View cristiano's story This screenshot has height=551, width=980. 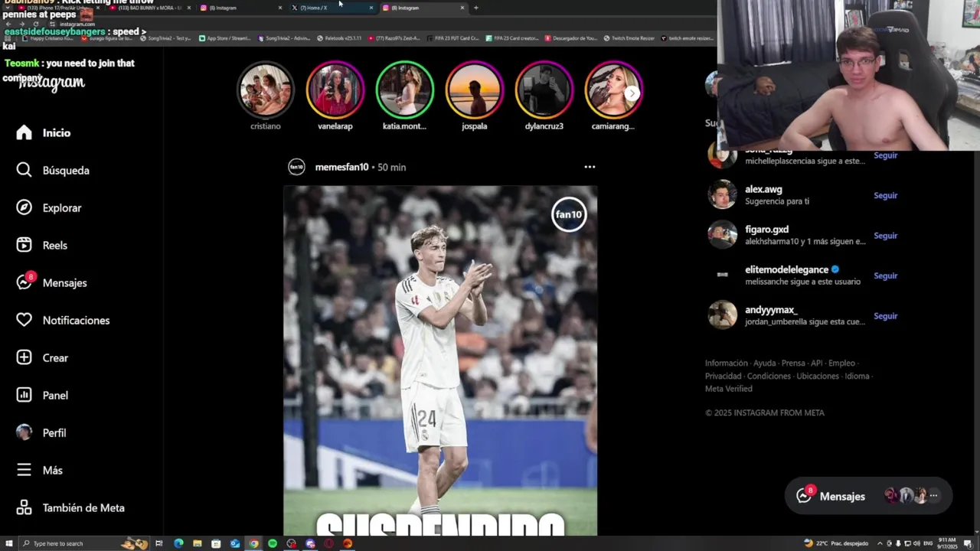coord(266,90)
